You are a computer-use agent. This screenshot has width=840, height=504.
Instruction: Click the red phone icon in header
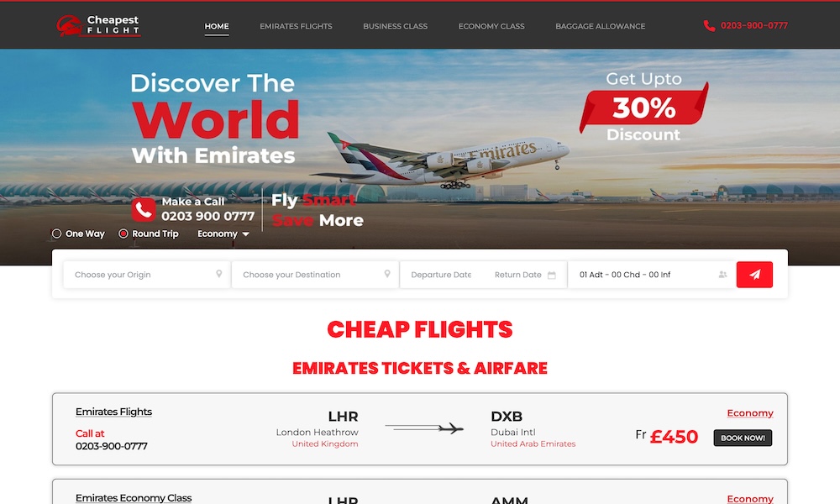[709, 26]
